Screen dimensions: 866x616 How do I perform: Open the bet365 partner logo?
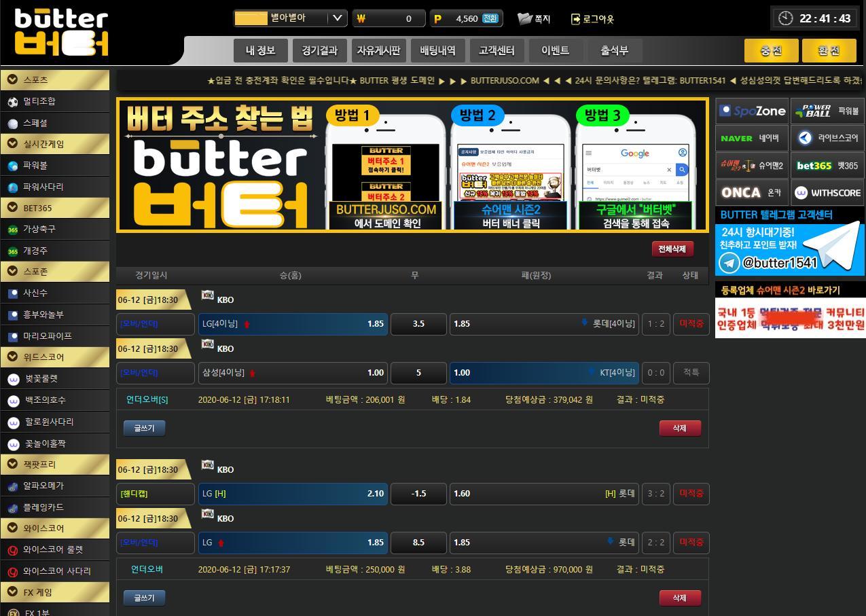tap(814, 166)
